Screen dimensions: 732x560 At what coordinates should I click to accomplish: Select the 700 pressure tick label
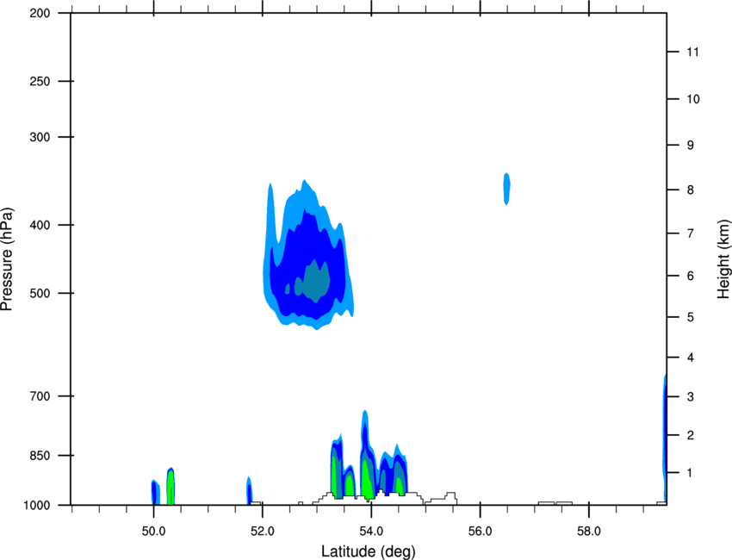(40, 396)
